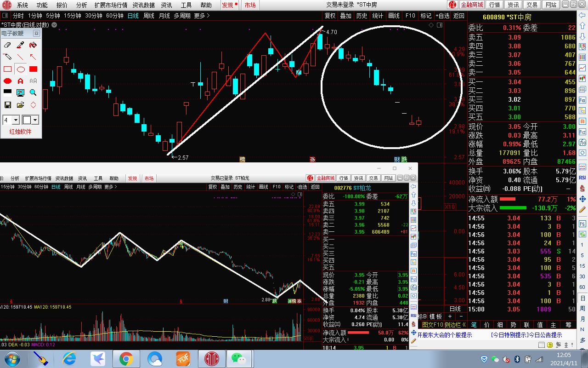Select the 笔 tab at the bottom right

pos(474,325)
